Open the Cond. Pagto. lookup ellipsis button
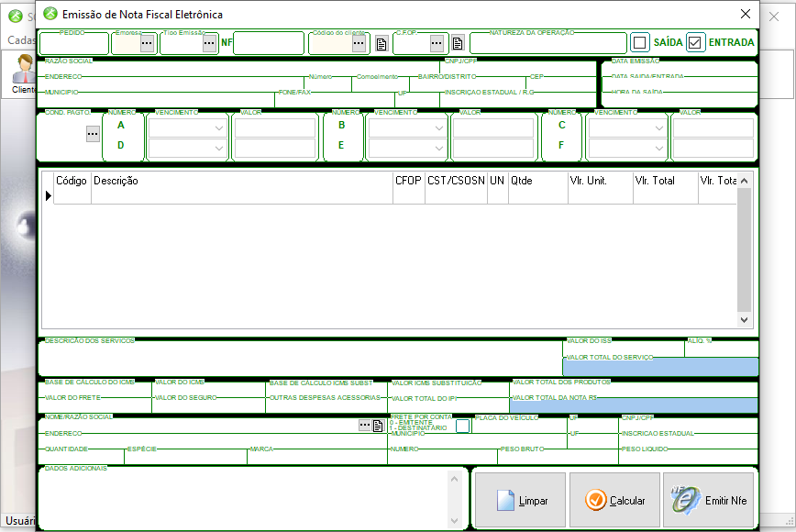The image size is (796, 532). point(93,134)
